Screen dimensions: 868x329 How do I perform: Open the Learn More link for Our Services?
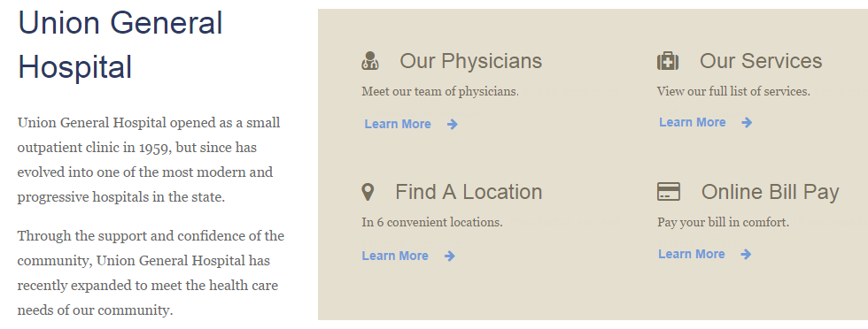[692, 122]
